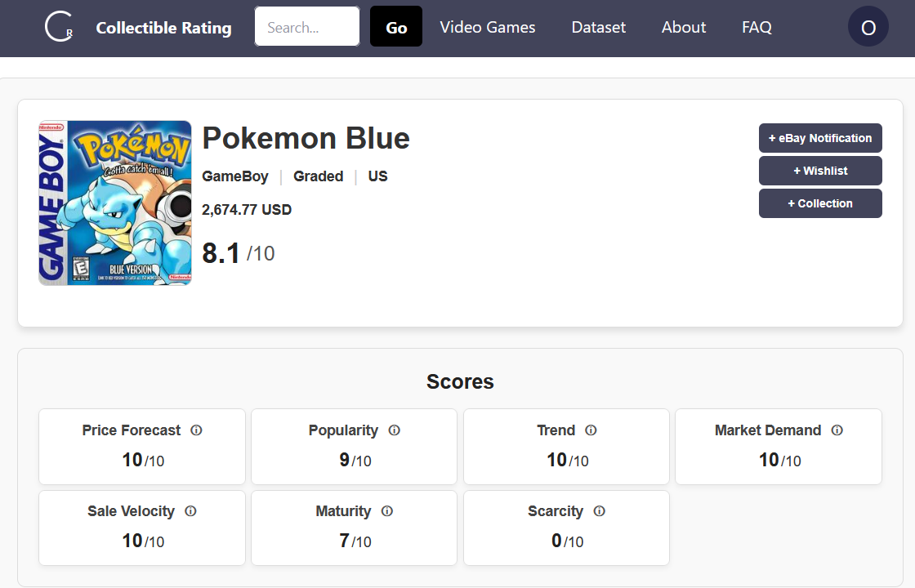Click the Scores section heading
This screenshot has width=915, height=588.
(460, 381)
